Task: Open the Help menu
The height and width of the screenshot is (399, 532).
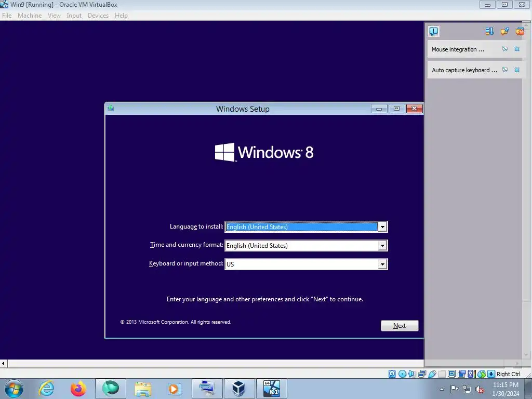Action: tap(121, 16)
